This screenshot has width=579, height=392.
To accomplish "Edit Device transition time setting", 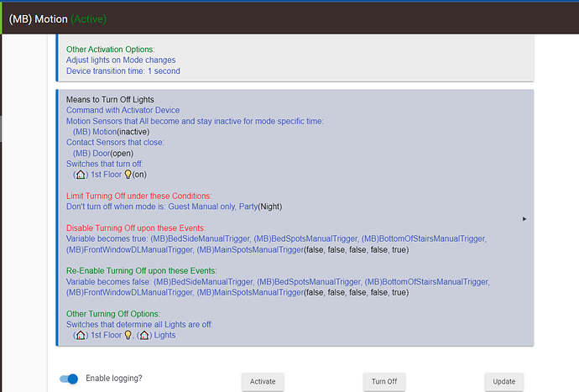I will [123, 71].
